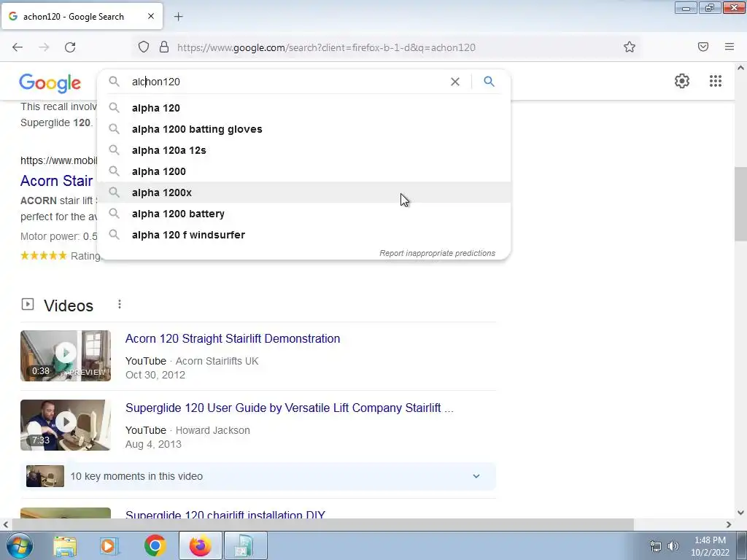Pick the "alpha 120 f windsurfer" suggestion
Viewport: 747px width, 560px height.
tap(304, 235)
